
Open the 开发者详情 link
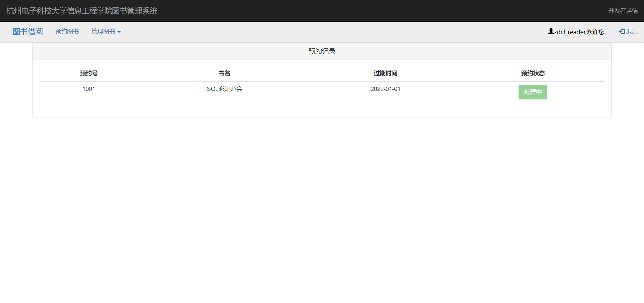click(623, 11)
